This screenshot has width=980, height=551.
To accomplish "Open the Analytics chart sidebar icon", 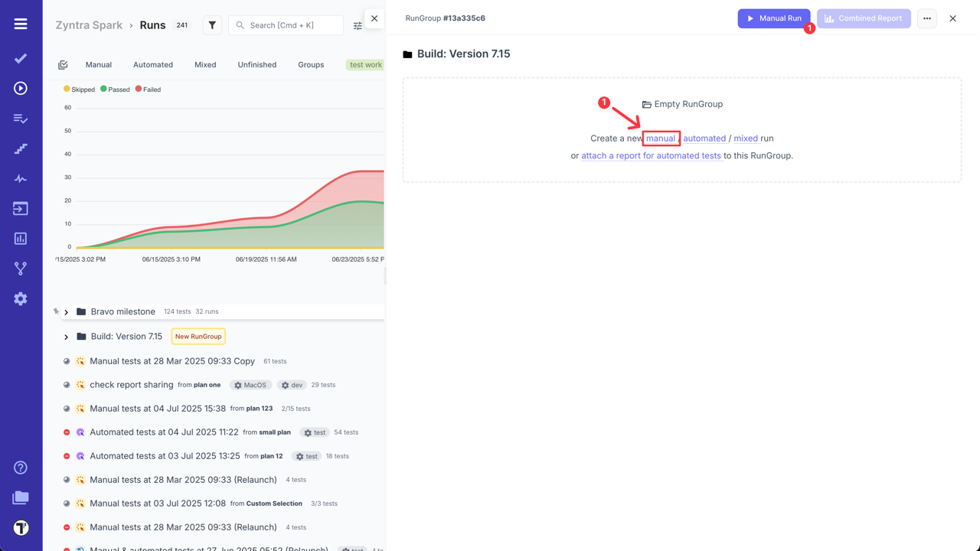I will pyautogui.click(x=21, y=239).
